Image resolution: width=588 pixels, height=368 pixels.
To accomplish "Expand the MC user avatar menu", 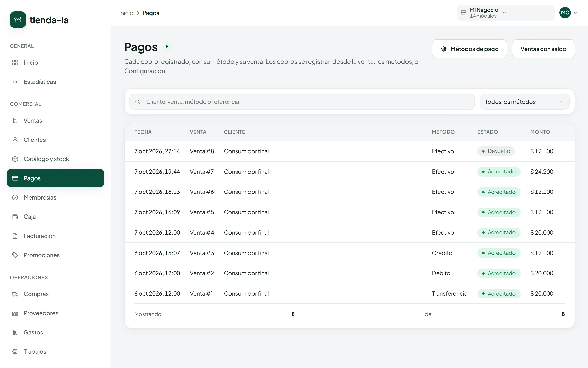I will [x=568, y=13].
